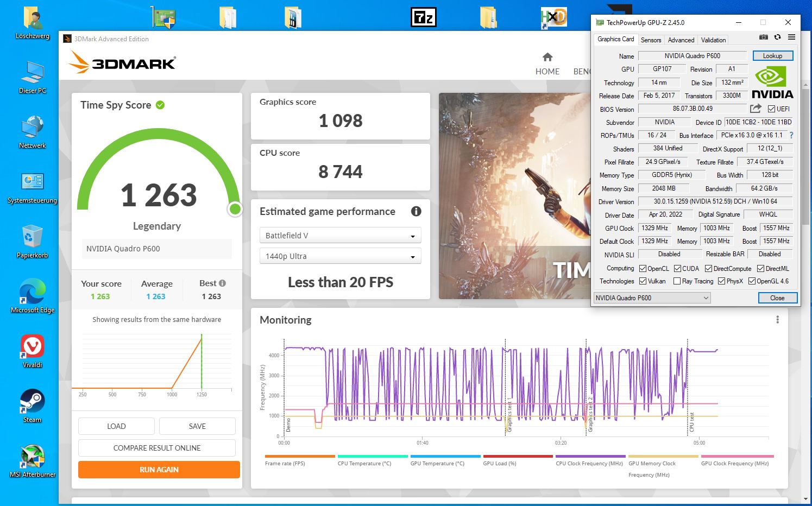Toggle the DirectCompute checkbox
This screenshot has width=812, height=506.
pos(708,269)
